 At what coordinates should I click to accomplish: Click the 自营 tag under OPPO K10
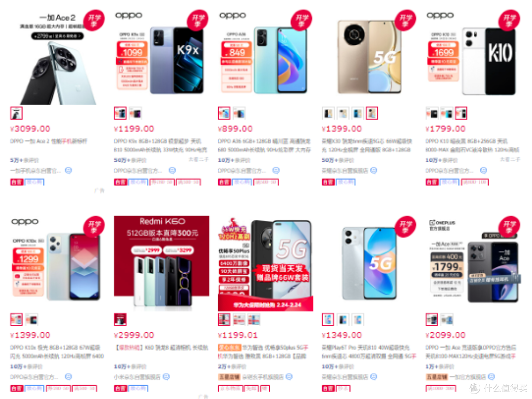coord(432,182)
